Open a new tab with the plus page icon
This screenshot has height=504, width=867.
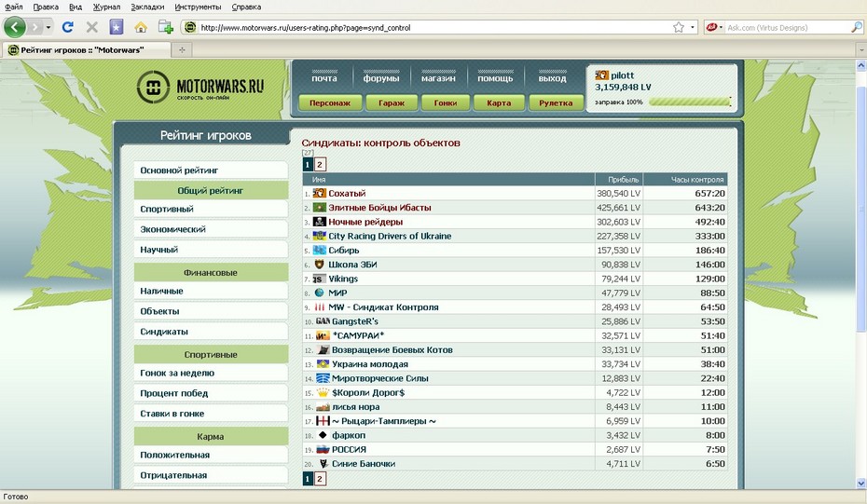pyautogui.click(x=165, y=27)
